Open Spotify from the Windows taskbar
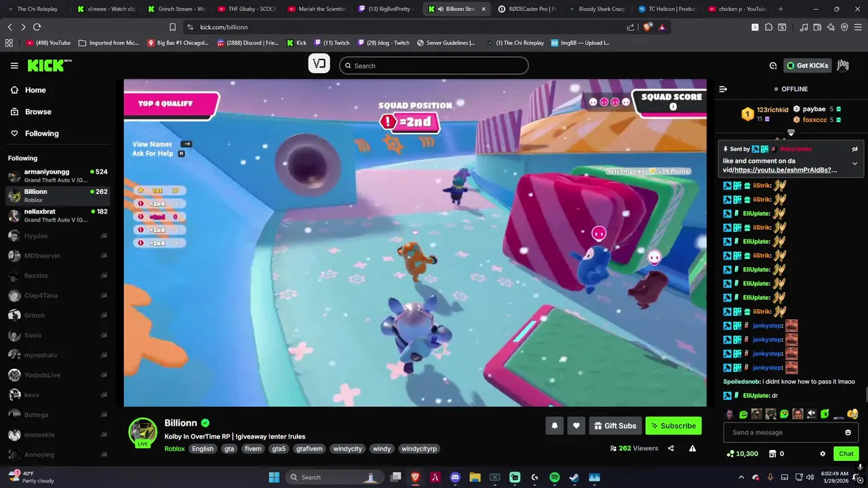This screenshot has width=868, height=488. point(554,477)
